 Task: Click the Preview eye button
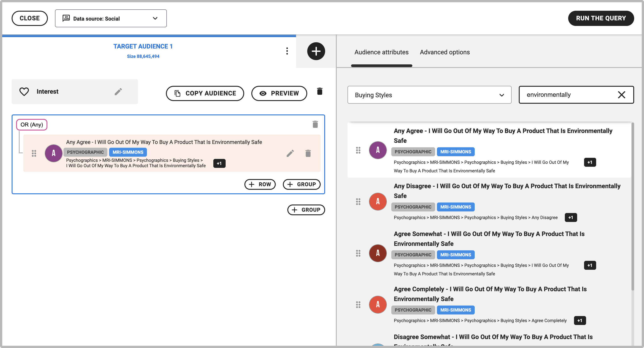point(279,93)
